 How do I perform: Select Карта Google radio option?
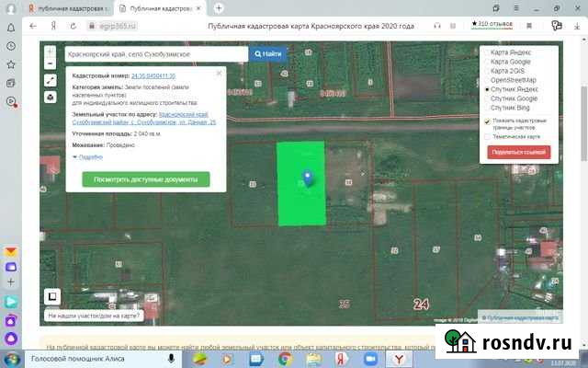[487, 62]
